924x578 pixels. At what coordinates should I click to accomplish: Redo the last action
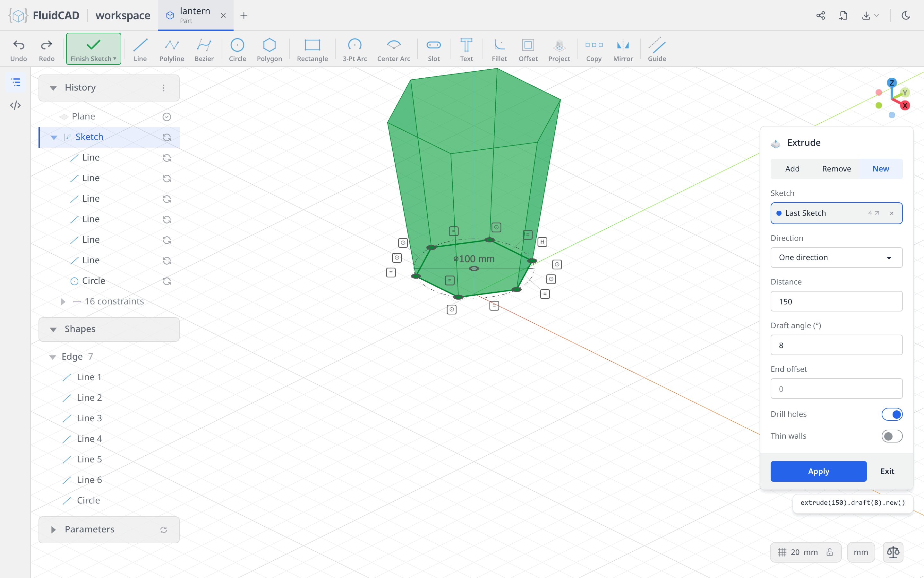tap(47, 49)
